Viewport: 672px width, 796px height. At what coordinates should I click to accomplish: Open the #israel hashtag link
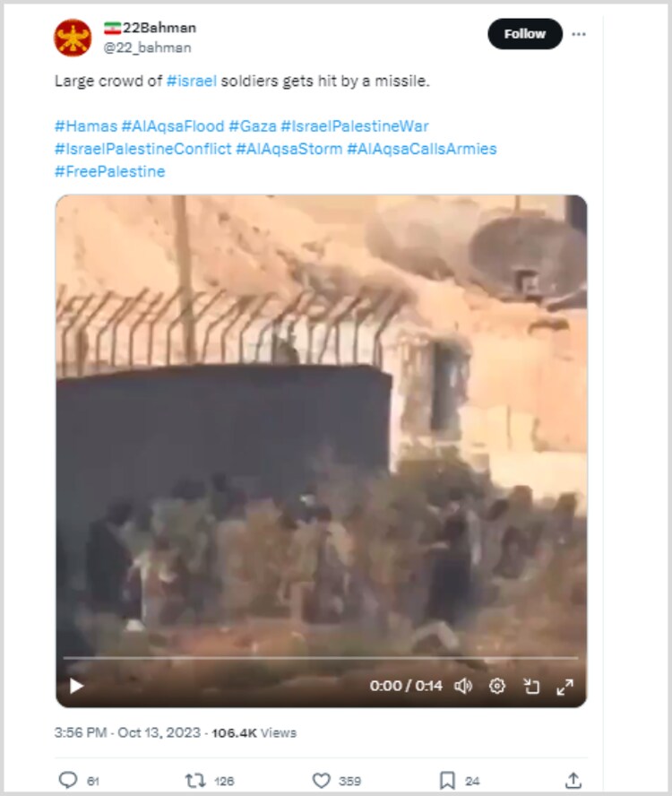pyautogui.click(x=192, y=81)
